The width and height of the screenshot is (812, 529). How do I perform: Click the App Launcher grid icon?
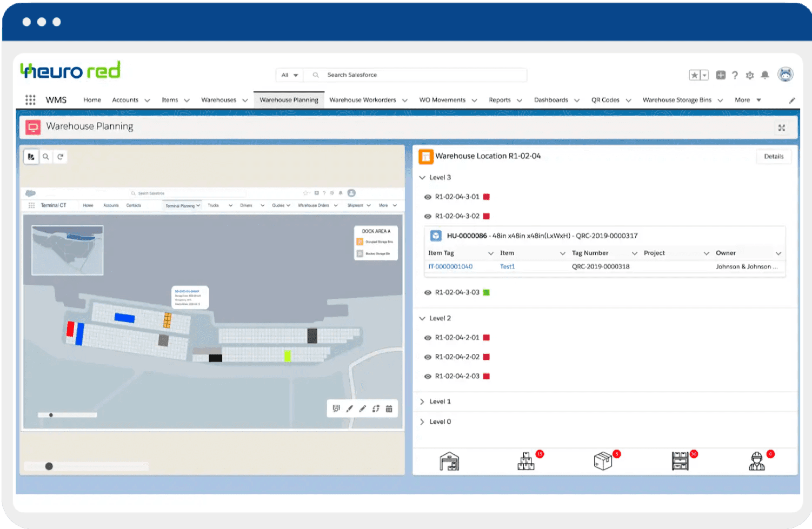click(30, 100)
